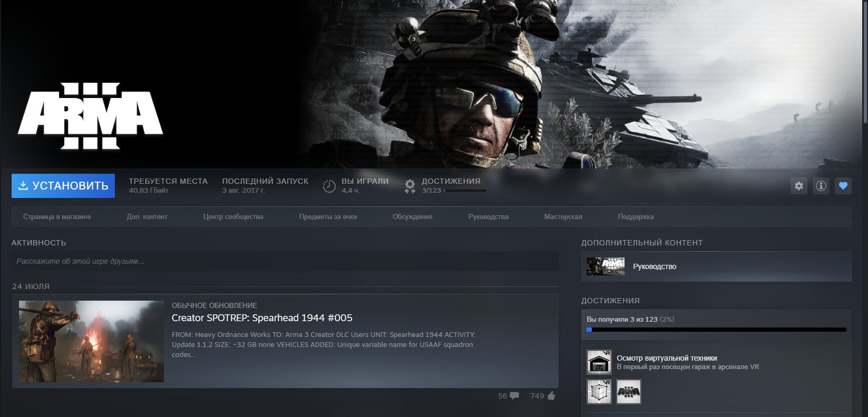Click the header achievements progress bar 3/123
Screen dimensions: 868x417
click(465, 191)
